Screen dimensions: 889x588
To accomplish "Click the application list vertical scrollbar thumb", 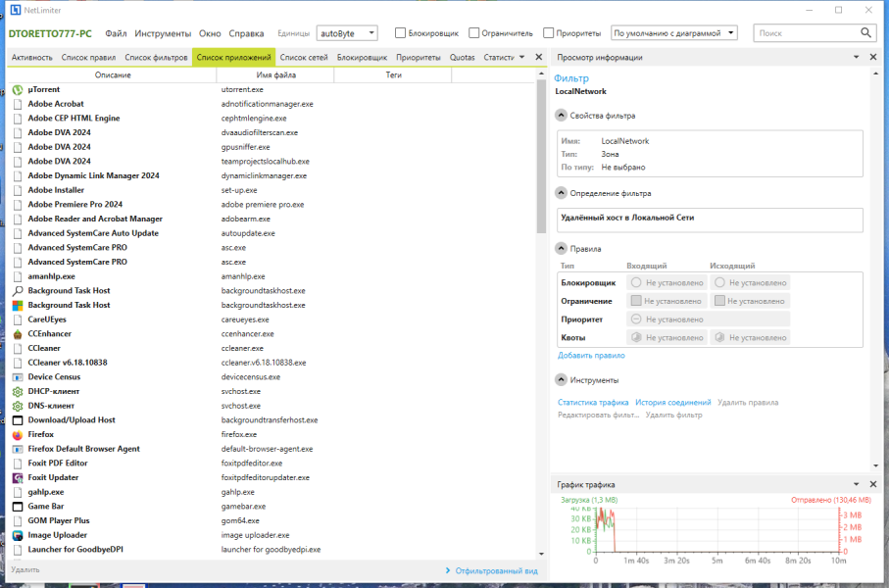I will pyautogui.click(x=541, y=156).
